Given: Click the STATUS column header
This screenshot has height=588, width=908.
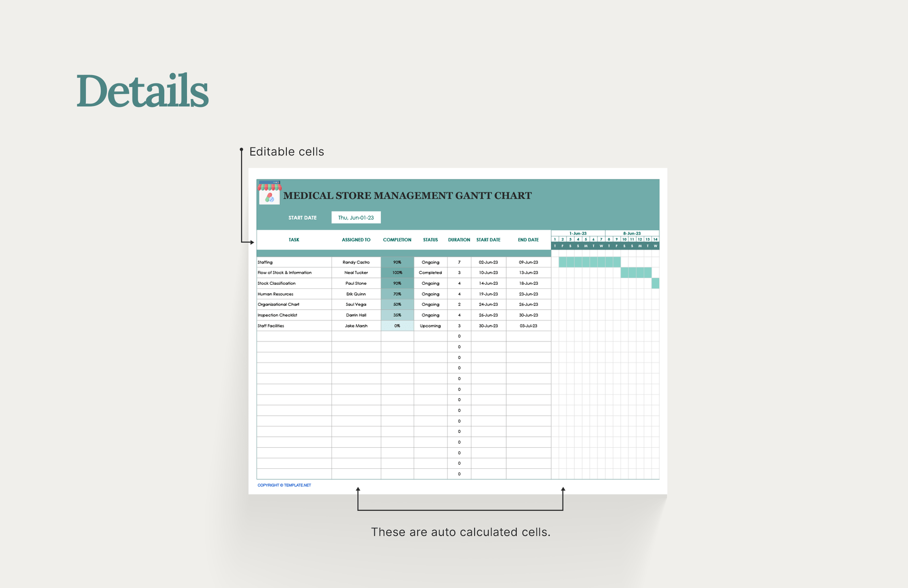Looking at the screenshot, I should click(430, 240).
